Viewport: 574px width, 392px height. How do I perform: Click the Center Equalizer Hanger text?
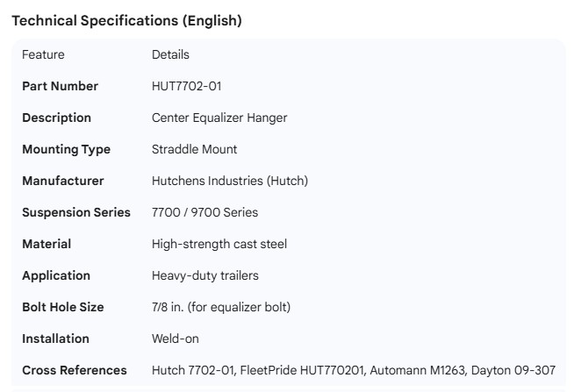coord(219,118)
